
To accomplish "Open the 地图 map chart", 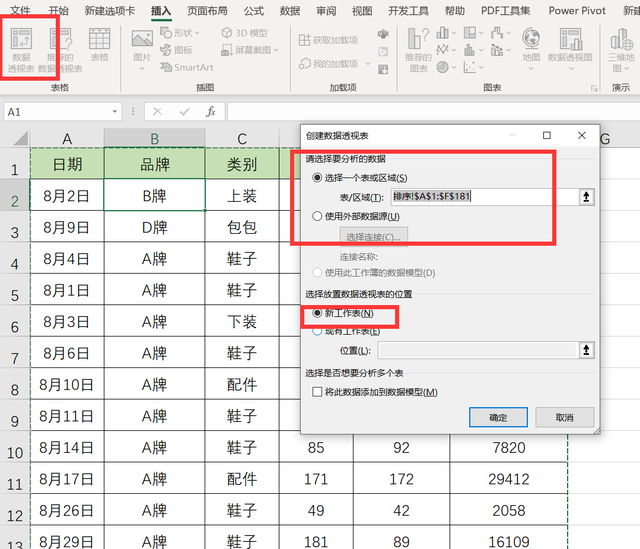I will coord(531,49).
